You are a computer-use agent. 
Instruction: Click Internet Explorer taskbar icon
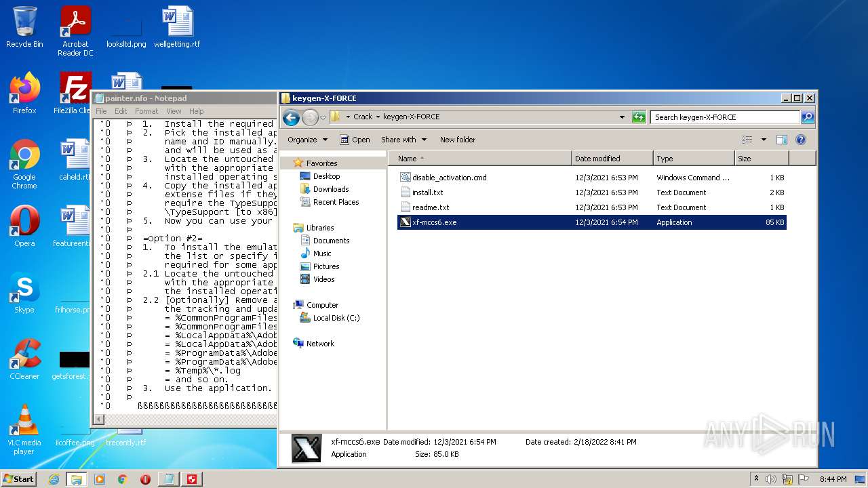point(54,479)
